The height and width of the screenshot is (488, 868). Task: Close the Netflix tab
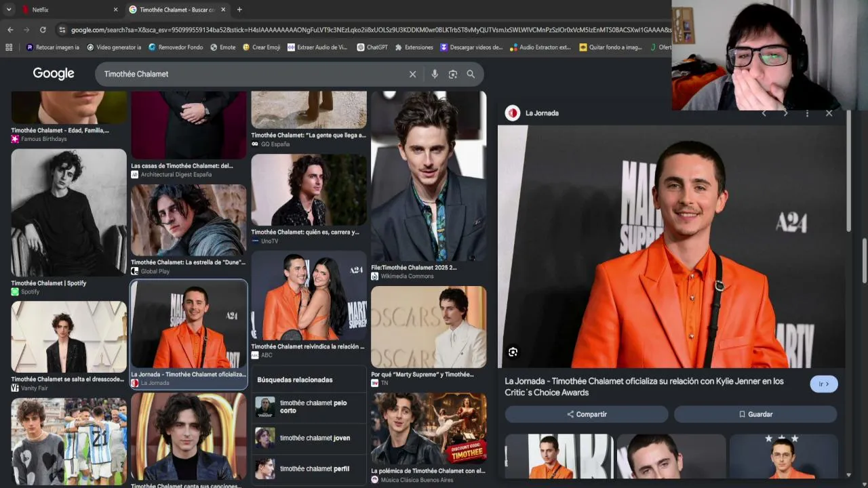[115, 9]
